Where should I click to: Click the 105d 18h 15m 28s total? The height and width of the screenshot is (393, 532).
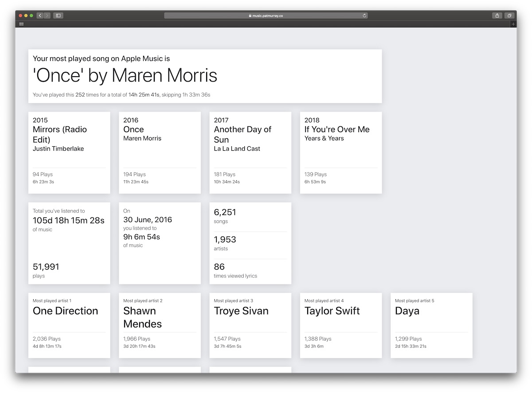[69, 220]
